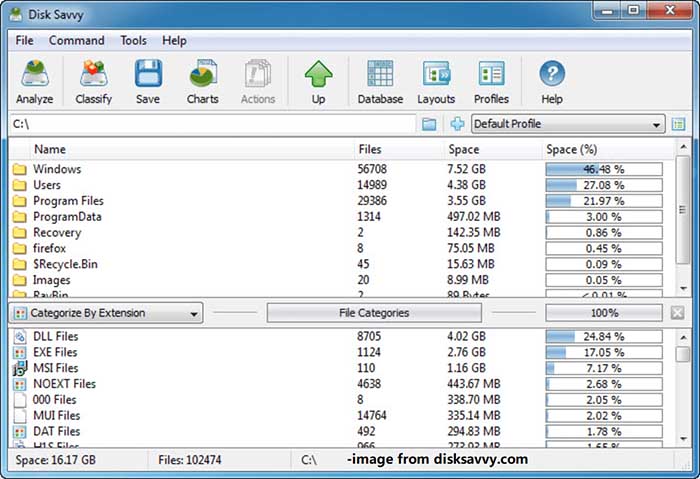Click the upper list scrollbar down arrow

coord(683,288)
